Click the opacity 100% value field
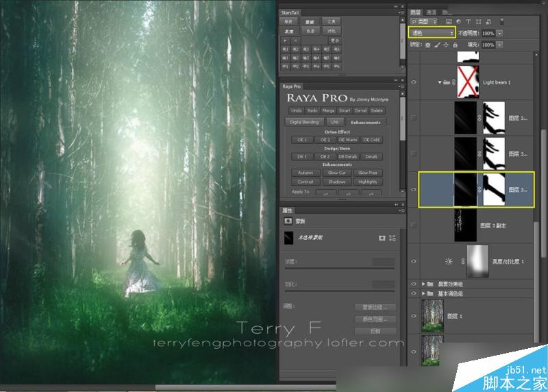The height and width of the screenshot is (392, 548). (488, 33)
